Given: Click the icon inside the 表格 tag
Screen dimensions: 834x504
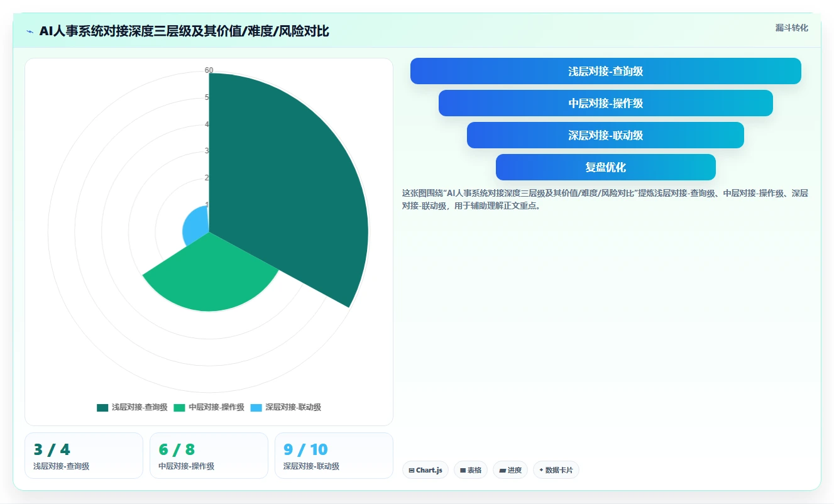Looking at the screenshot, I should tap(463, 470).
